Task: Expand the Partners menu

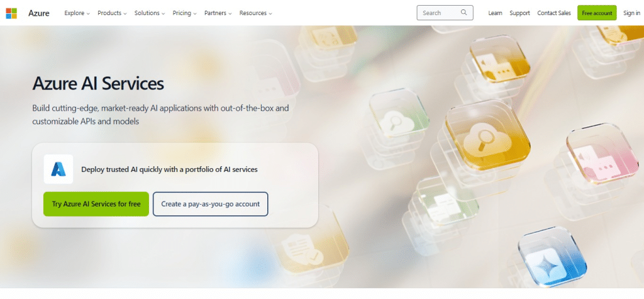Action: (x=218, y=13)
